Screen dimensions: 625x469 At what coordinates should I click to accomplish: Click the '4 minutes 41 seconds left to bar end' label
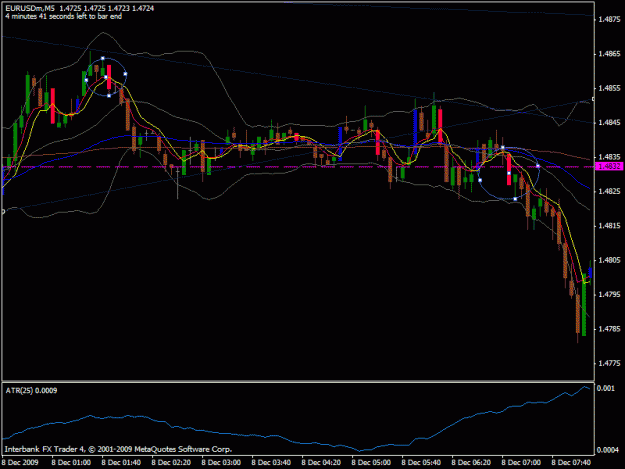[x=64, y=16]
